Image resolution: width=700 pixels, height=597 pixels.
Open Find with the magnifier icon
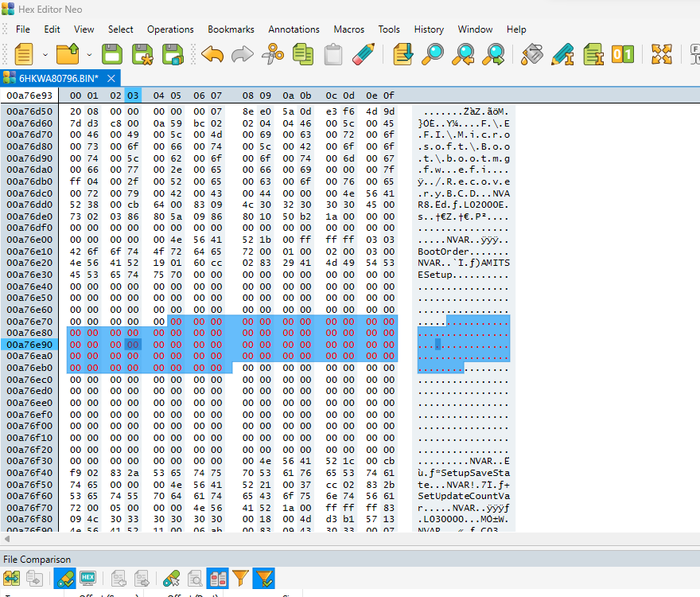tap(434, 54)
